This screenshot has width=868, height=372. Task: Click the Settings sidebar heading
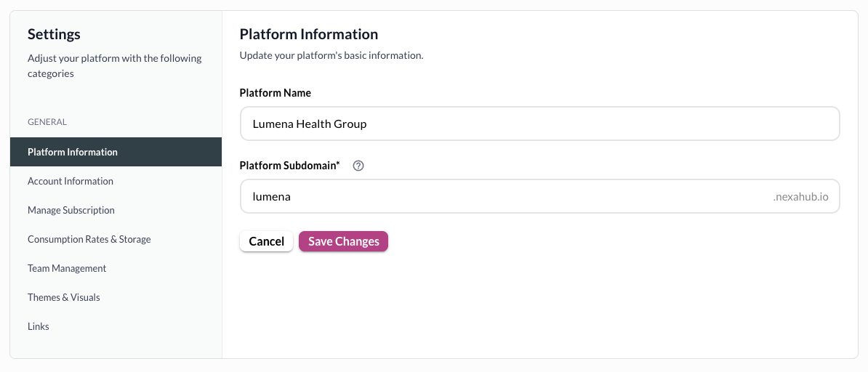coord(54,34)
